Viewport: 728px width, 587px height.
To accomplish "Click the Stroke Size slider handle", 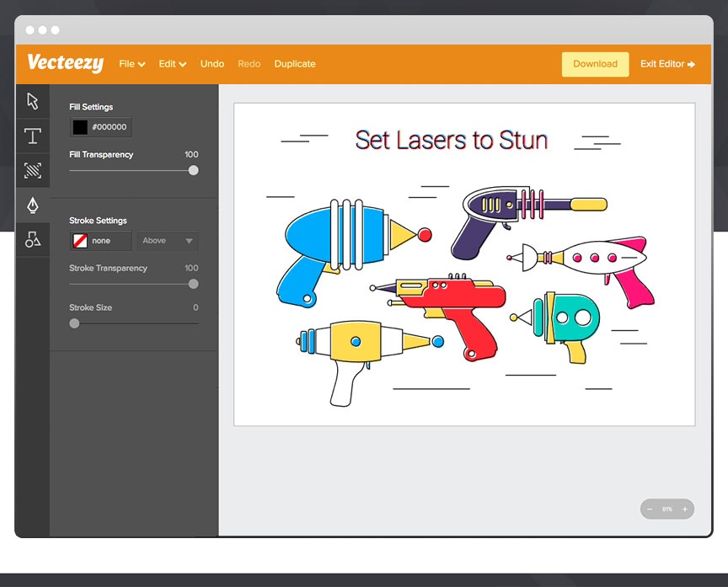I will 74,323.
